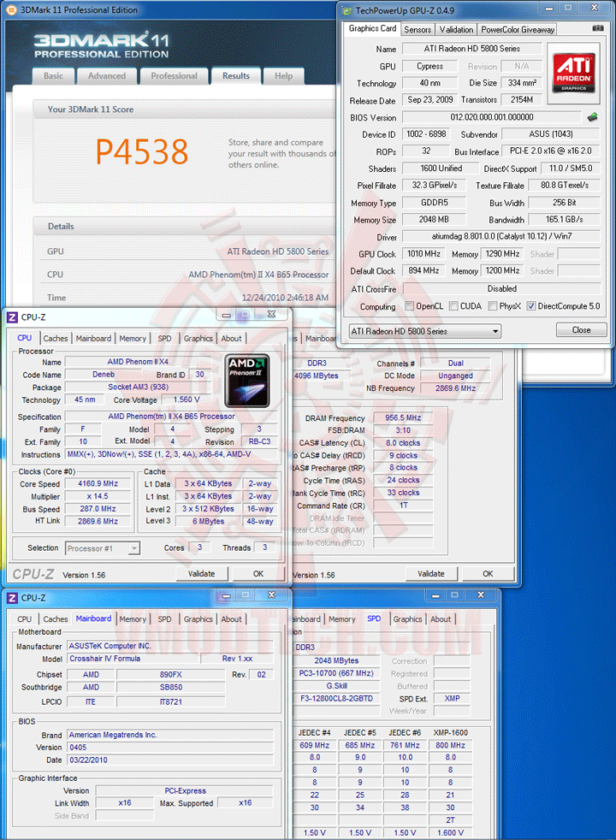
Task: Click the NB Frequency value 2869.6 MHz
Action: pyautogui.click(x=455, y=388)
